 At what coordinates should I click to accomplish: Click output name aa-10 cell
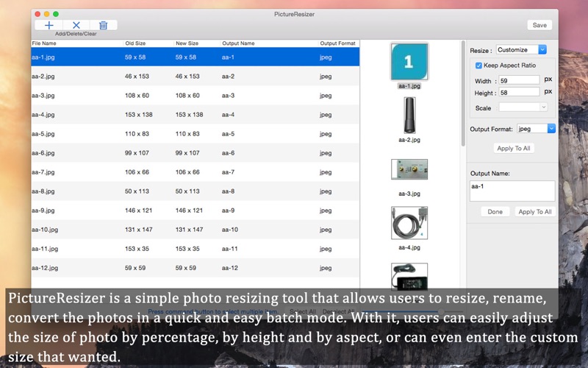[x=229, y=230]
